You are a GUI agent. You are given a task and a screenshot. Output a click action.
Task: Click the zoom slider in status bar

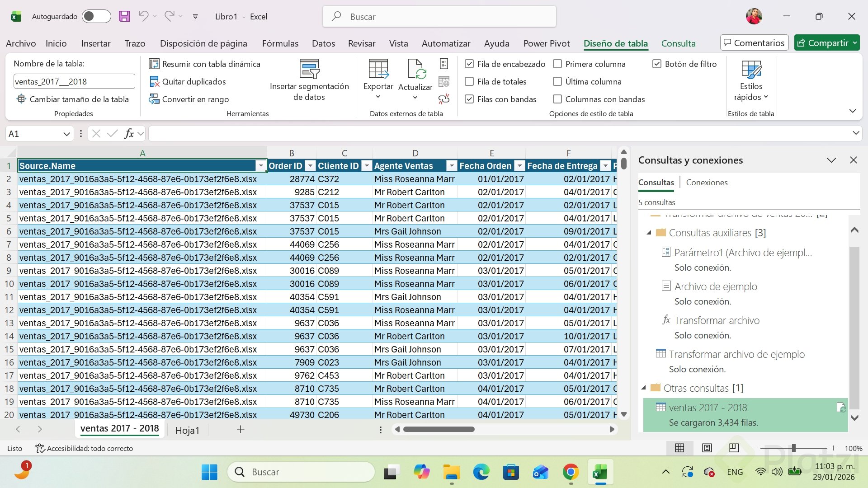point(793,448)
